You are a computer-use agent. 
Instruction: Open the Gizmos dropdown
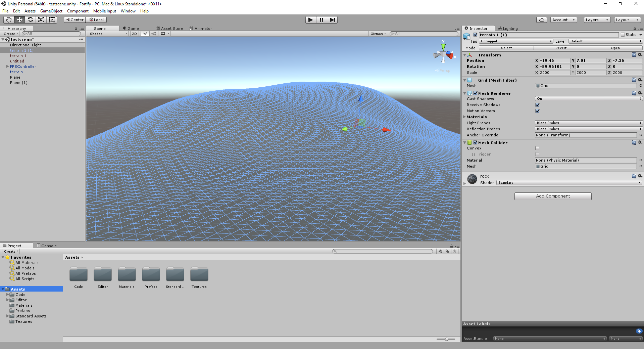[378, 34]
